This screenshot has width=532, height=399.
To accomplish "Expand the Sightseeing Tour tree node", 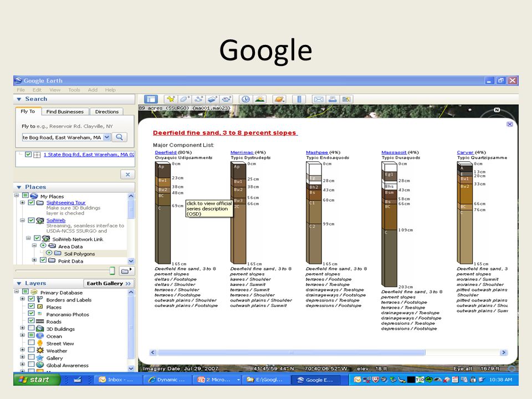I will [22, 203].
